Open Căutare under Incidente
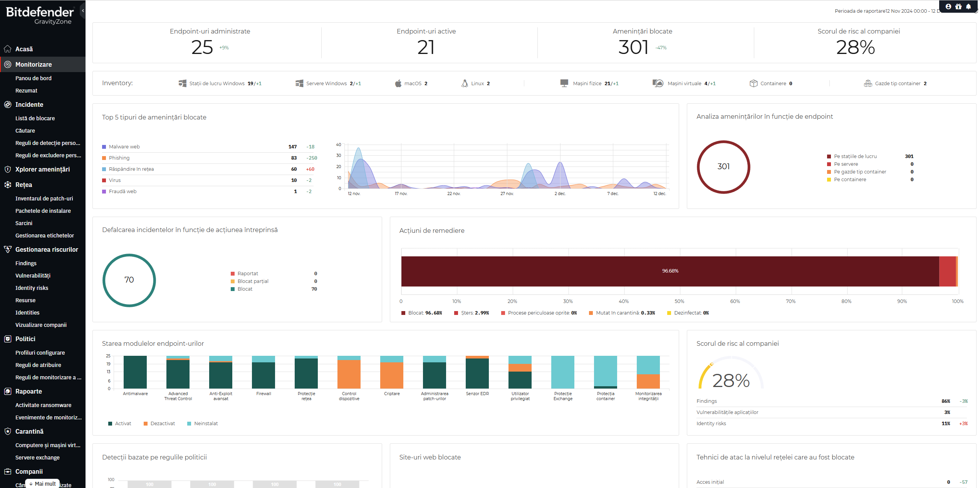This screenshot has height=488, width=980. click(25, 131)
